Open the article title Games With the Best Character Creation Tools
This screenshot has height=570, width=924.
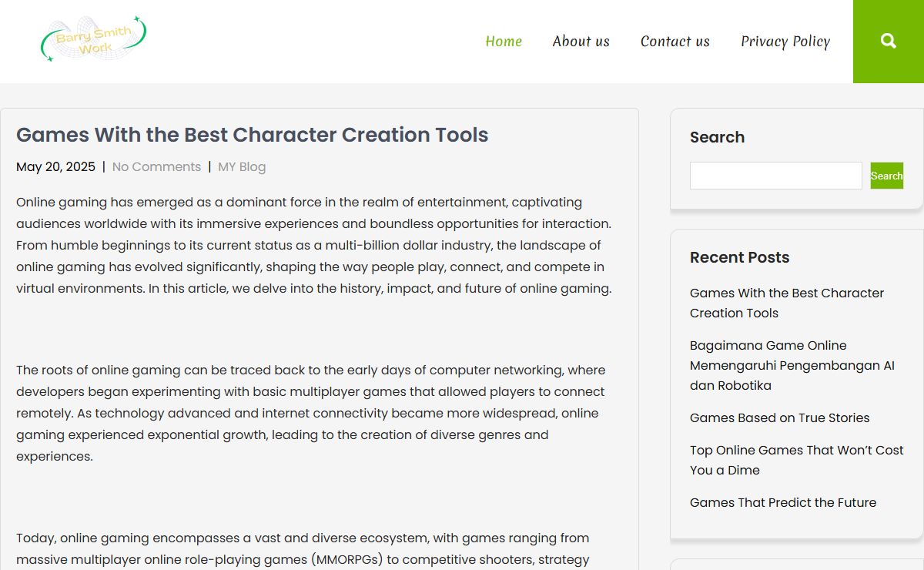click(x=253, y=135)
